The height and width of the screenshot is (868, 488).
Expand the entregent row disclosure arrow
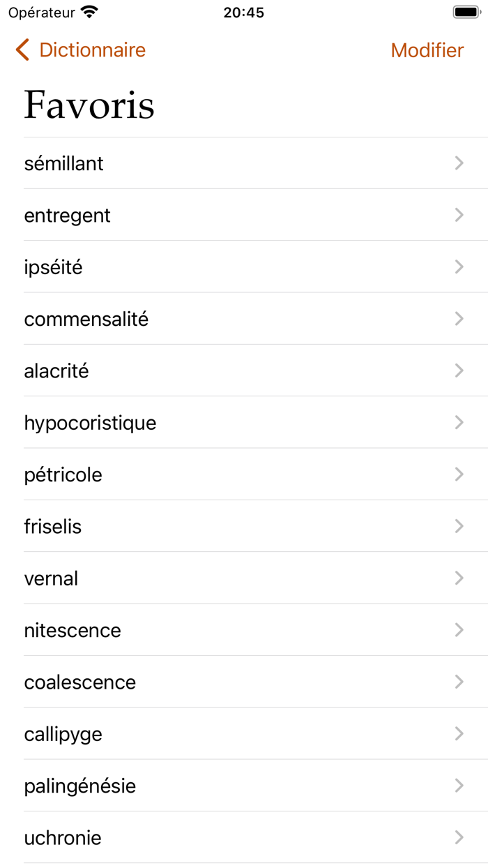459,215
